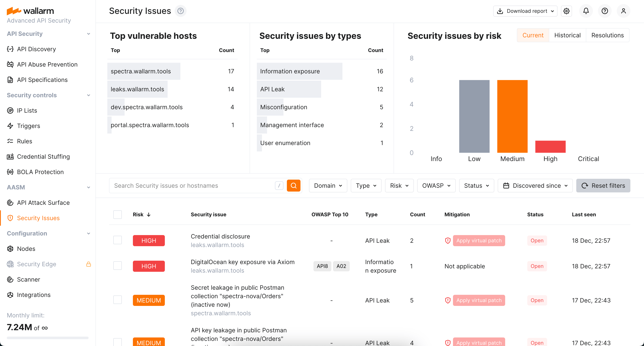Check the select-all checkbox in the table header

pyautogui.click(x=117, y=215)
